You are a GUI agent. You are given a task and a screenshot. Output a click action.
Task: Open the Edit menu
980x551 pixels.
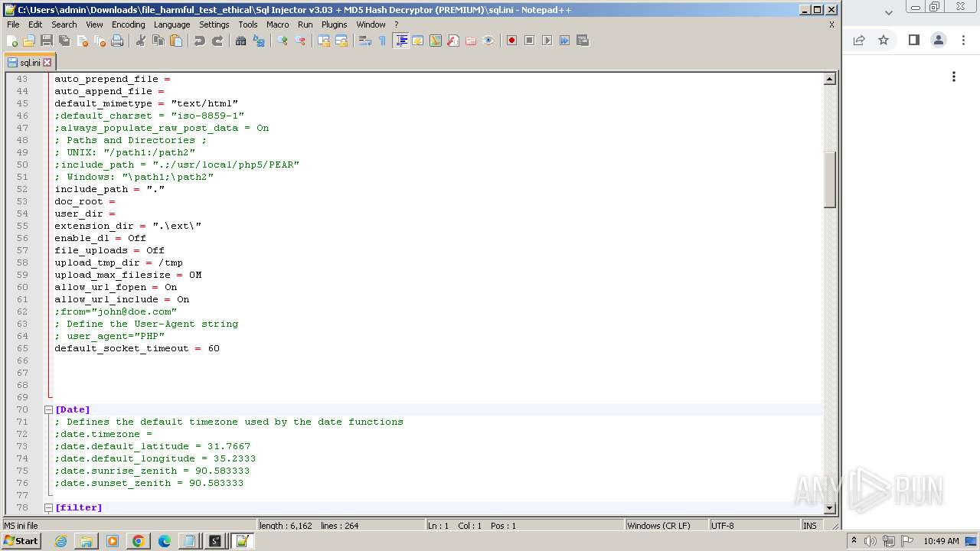35,24
